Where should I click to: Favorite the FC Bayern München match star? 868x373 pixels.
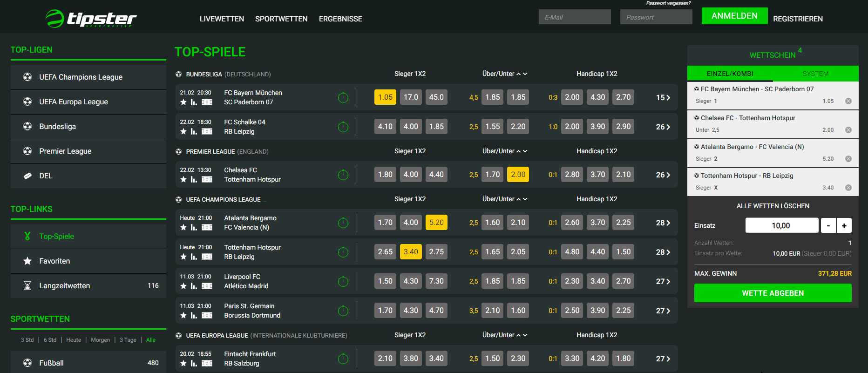point(183,102)
